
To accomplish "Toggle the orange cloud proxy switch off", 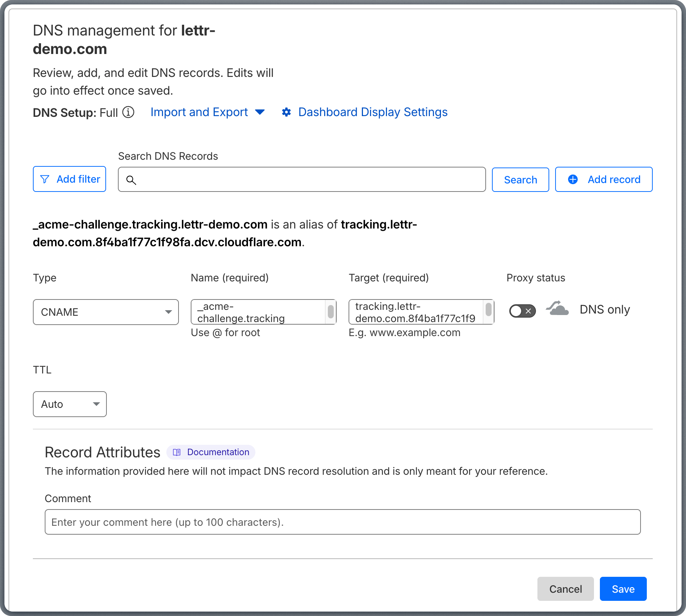I will [x=522, y=311].
